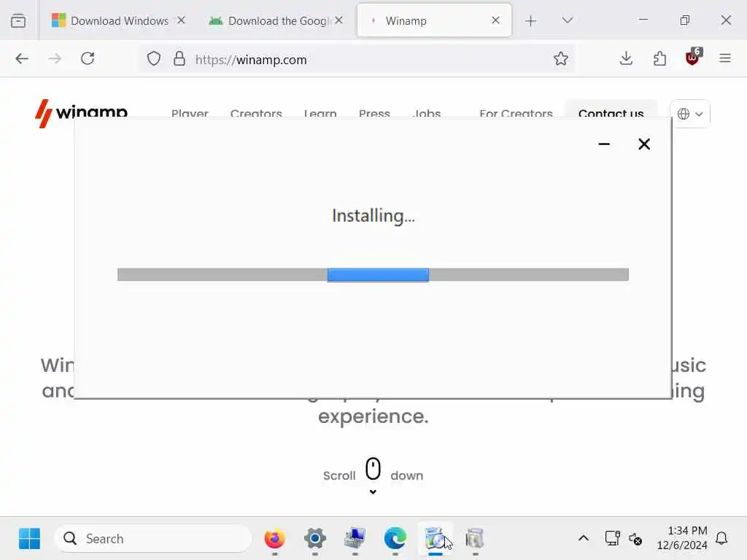Open the computer app in taskbar
Viewport: 747px width, 560px height.
pyautogui.click(x=355, y=539)
